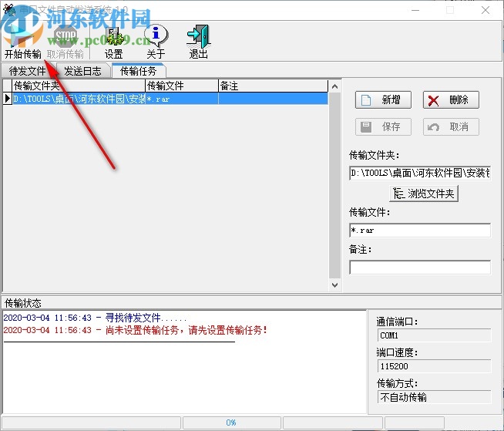Click the 端口速度 115200 field
Screen dimensions: 504x431
click(x=434, y=366)
